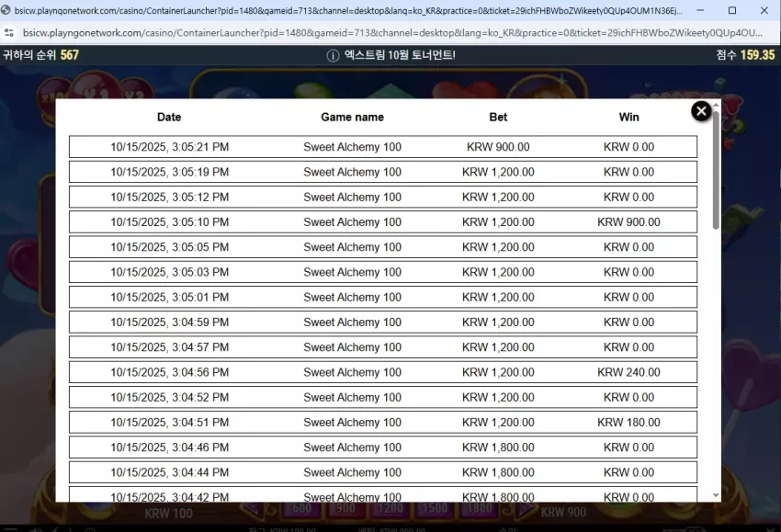This screenshot has height=532, width=781.
Task: Select the 3:05:19 PM history row date
Action: (x=169, y=172)
